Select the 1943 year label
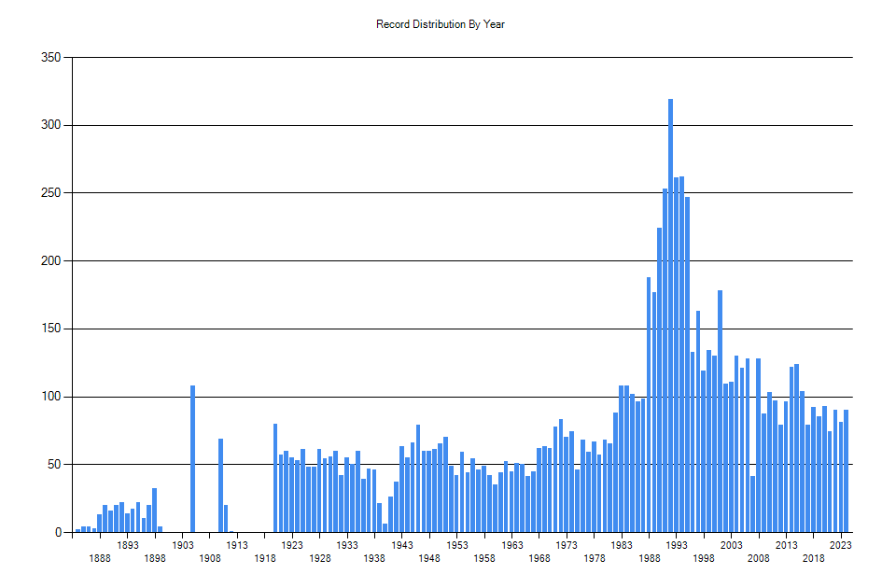Screen dimensions: 882x588 coord(402,545)
